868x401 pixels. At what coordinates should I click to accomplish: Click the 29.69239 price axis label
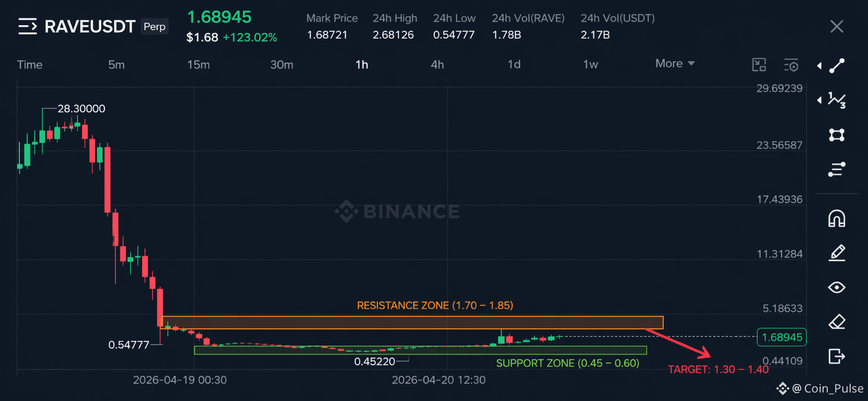tap(779, 88)
